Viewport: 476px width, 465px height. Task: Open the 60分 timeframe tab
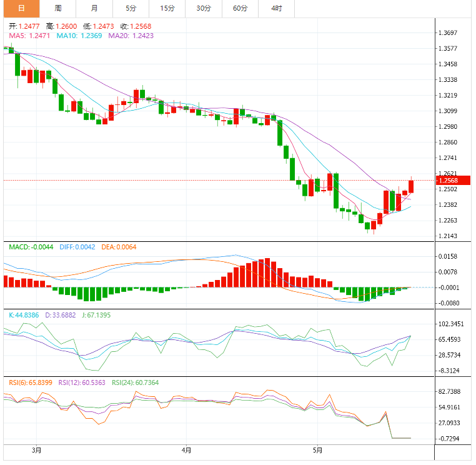pyautogui.click(x=240, y=9)
